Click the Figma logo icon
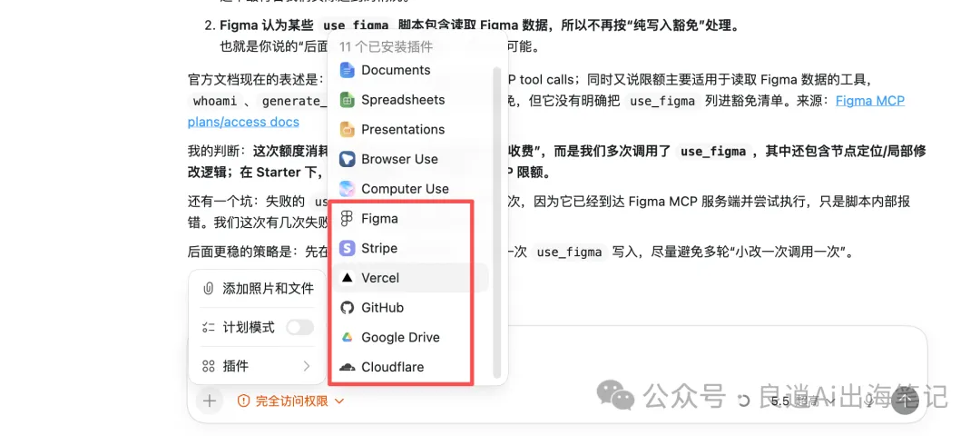 point(347,218)
